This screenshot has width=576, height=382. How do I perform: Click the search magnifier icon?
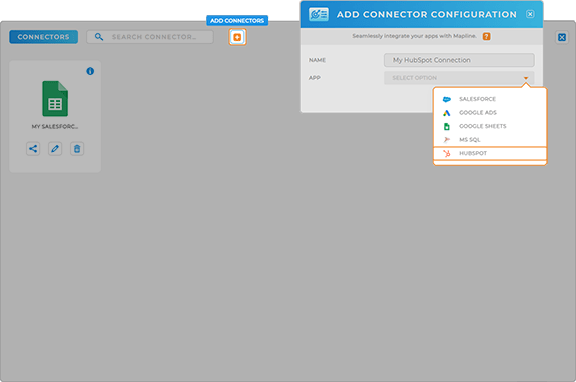[x=99, y=37]
